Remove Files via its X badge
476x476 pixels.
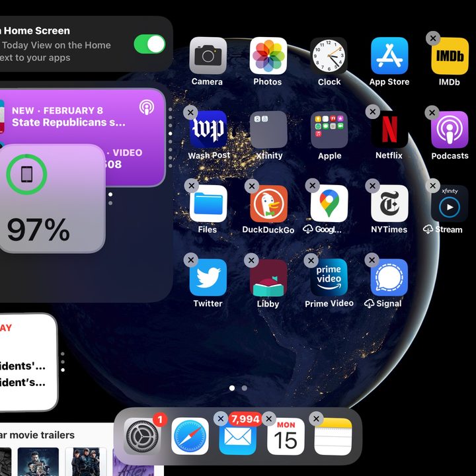pyautogui.click(x=191, y=186)
